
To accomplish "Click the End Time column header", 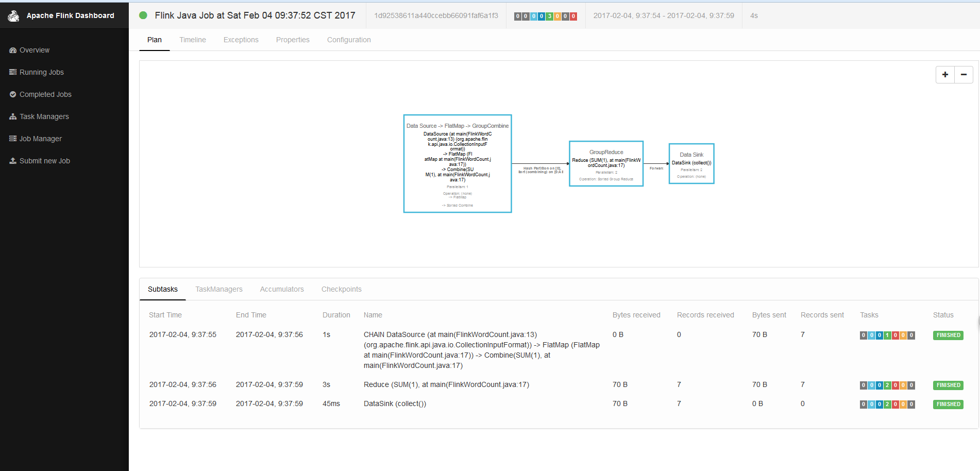I will (251, 315).
